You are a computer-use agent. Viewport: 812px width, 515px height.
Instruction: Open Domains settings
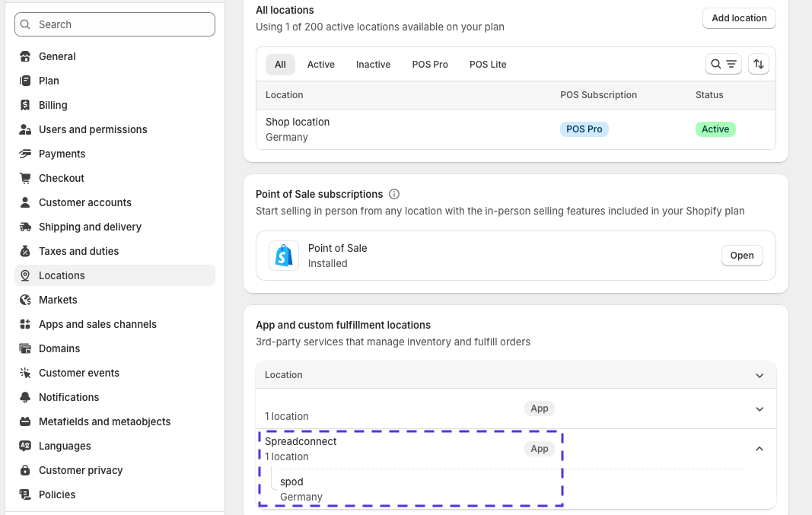pyautogui.click(x=115, y=348)
